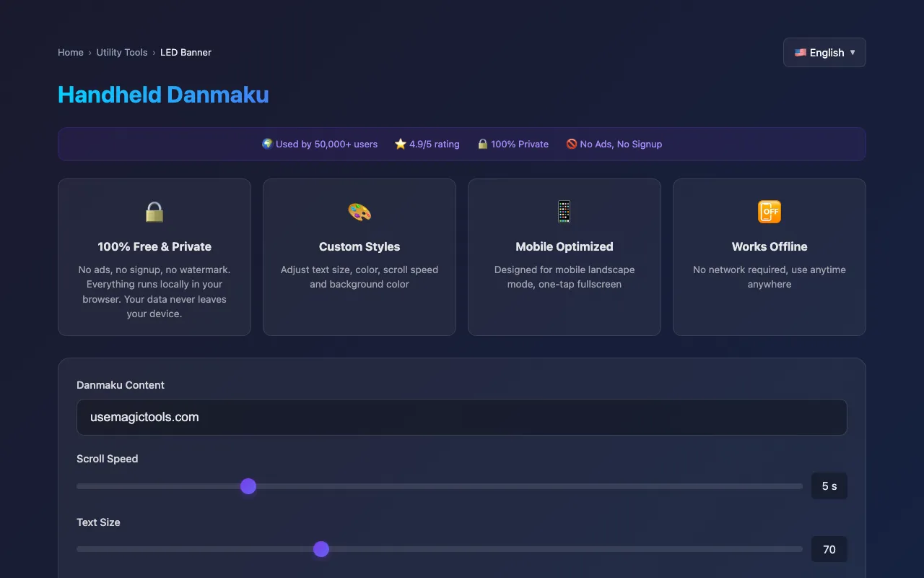Click the US flag icon
Screen dimensions: 924x578
(x=801, y=52)
